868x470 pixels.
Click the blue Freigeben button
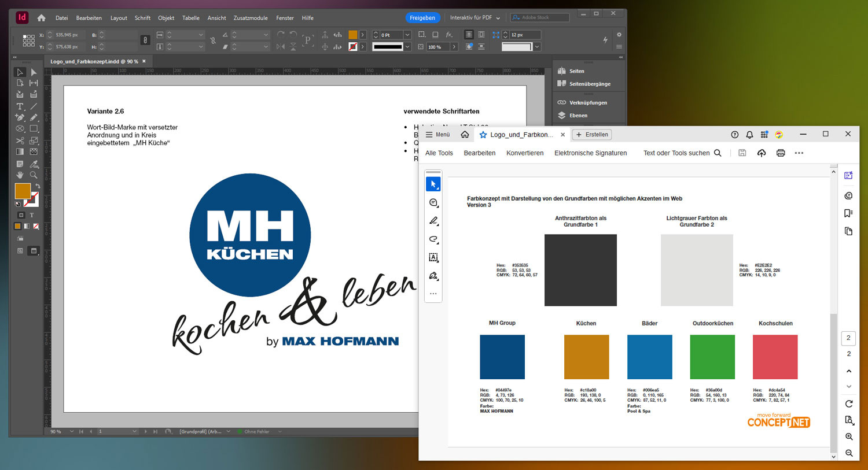[422, 18]
